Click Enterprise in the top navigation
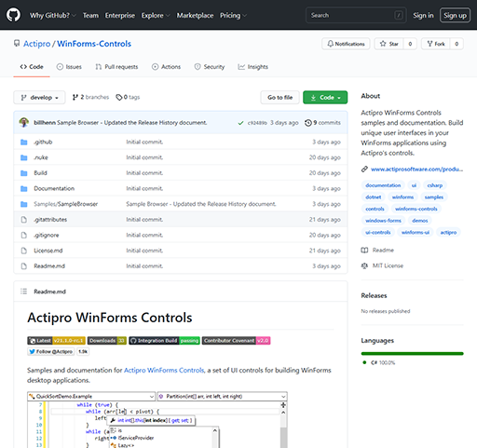 [120, 15]
